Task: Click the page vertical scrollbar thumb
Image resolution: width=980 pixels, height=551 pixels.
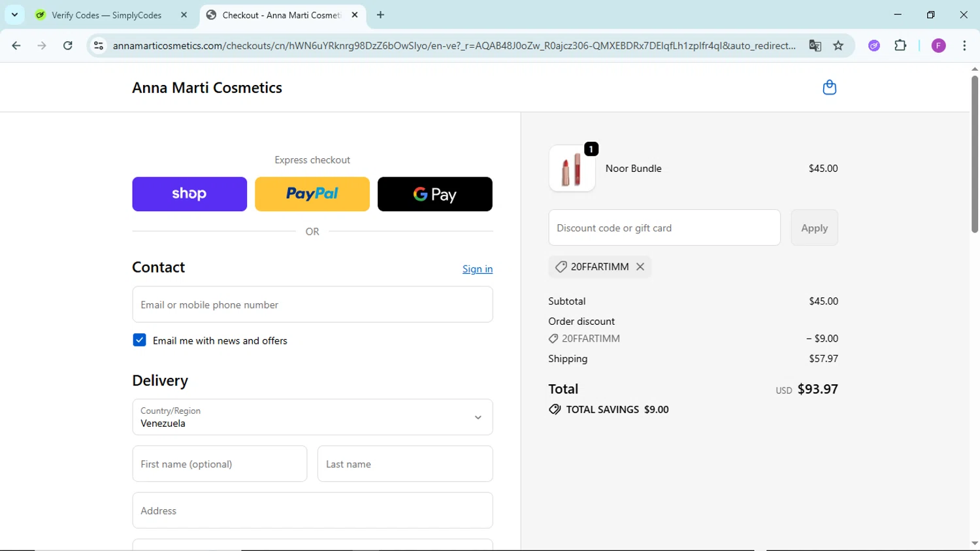Action: pyautogui.click(x=974, y=154)
